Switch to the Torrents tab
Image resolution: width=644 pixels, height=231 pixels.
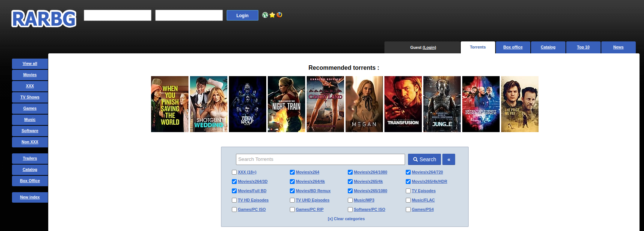pos(478,47)
